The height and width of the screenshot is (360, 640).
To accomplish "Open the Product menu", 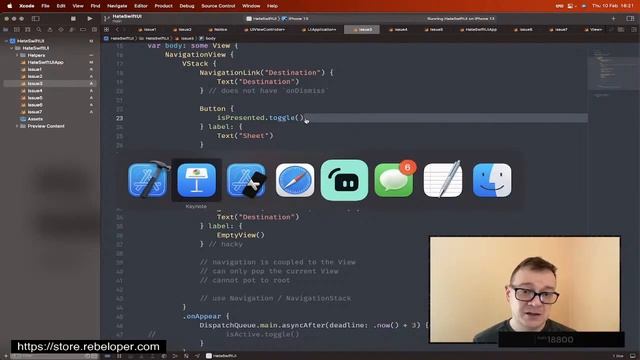I will click(163, 6).
